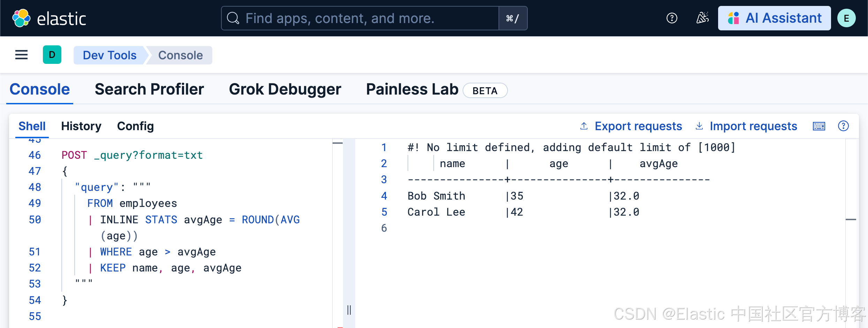
Task: Click line number 46 in editor gutter
Action: pyautogui.click(x=35, y=155)
